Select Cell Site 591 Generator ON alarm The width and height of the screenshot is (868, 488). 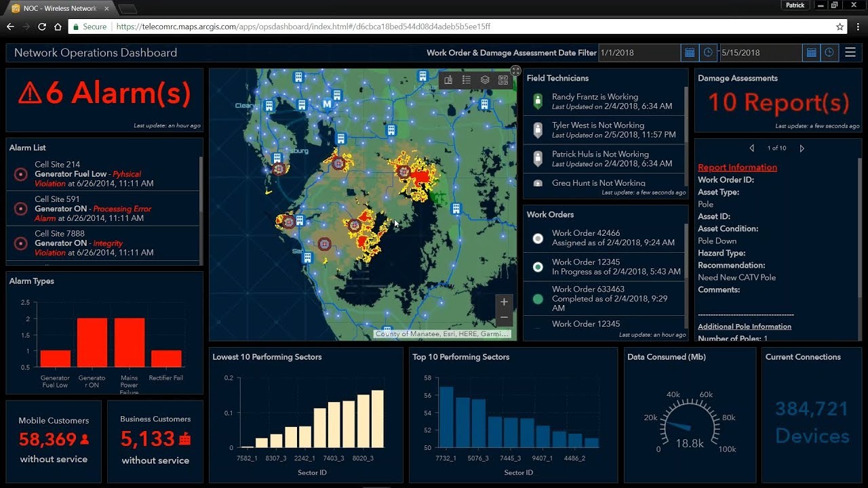[x=103, y=209]
